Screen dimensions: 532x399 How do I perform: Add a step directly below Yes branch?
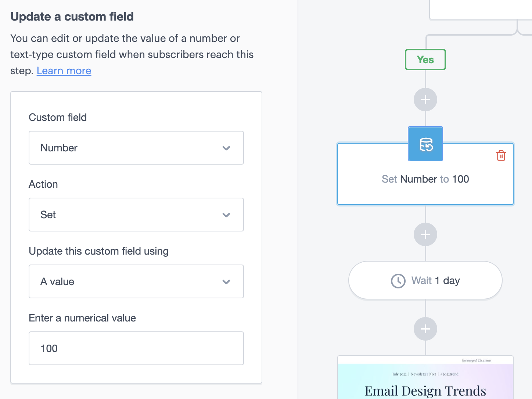425,100
